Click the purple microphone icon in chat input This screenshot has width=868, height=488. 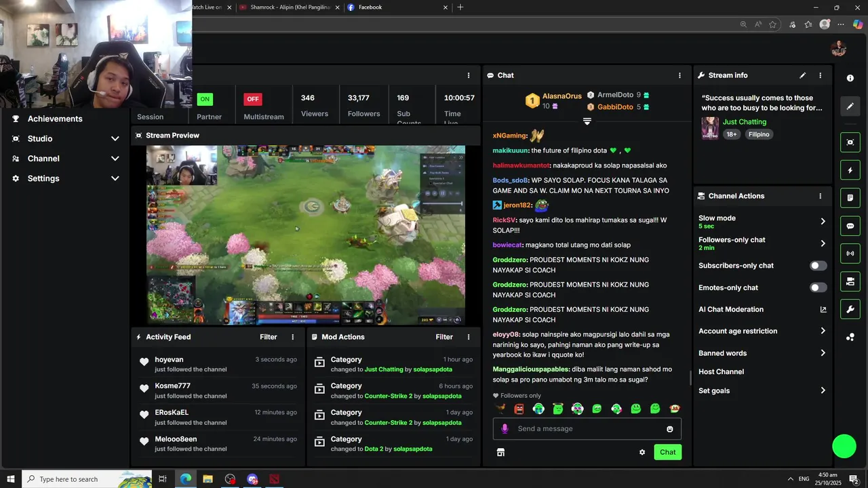click(x=505, y=428)
